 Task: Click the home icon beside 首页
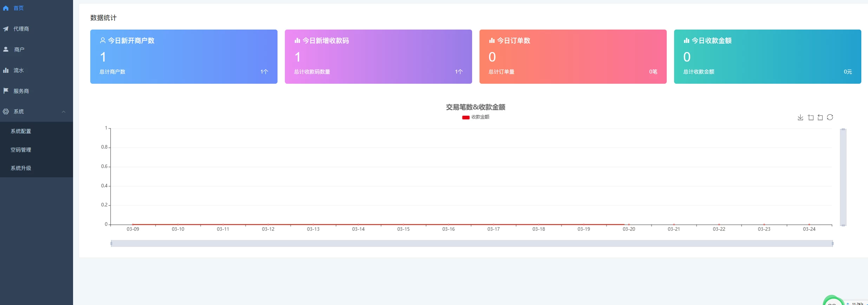6,8
